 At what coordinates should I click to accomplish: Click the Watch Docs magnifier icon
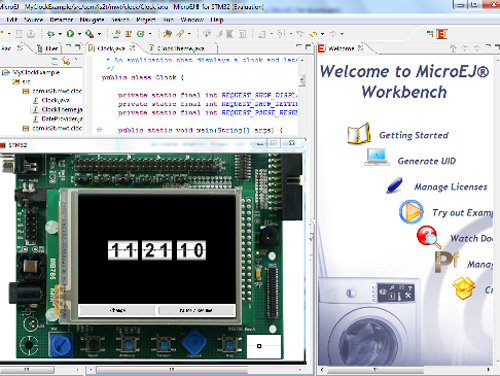point(429,237)
